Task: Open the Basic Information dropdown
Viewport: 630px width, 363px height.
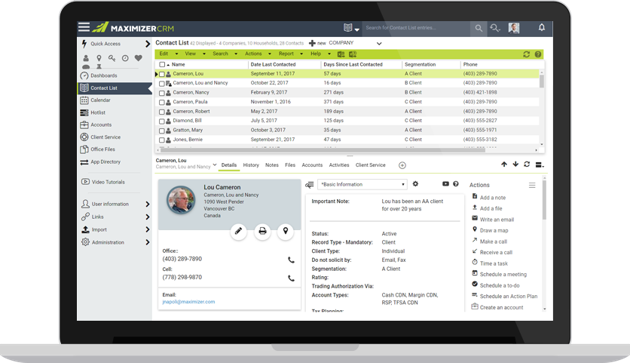Action: pos(362,184)
